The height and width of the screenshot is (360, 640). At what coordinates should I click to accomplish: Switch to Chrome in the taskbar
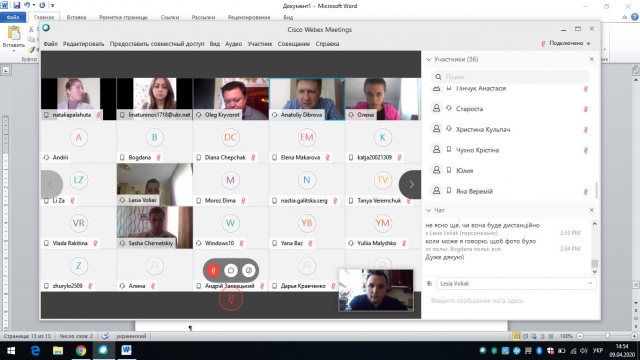point(81,351)
